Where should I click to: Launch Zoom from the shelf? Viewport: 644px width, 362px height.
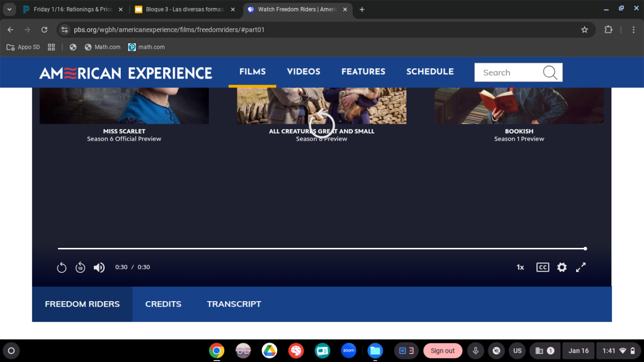click(x=349, y=351)
